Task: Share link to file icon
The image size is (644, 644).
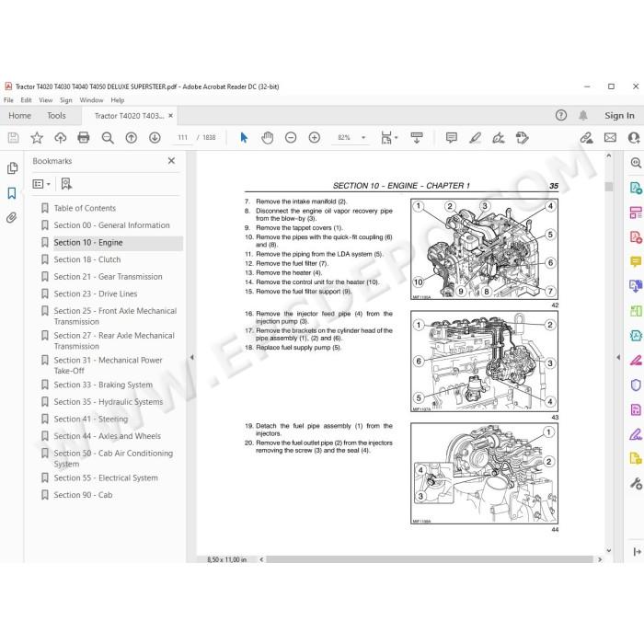Action: 587,138
